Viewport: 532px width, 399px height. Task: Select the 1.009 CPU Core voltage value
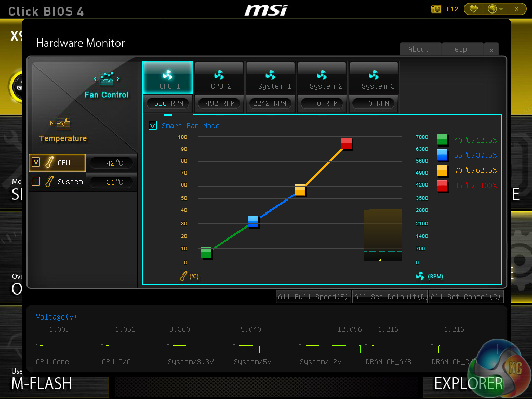pyautogui.click(x=59, y=329)
